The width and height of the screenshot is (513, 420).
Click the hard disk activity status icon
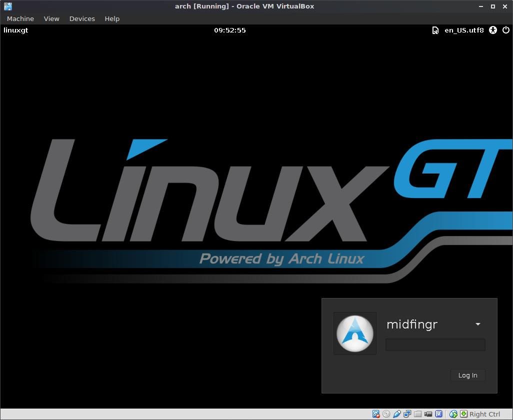click(x=376, y=414)
